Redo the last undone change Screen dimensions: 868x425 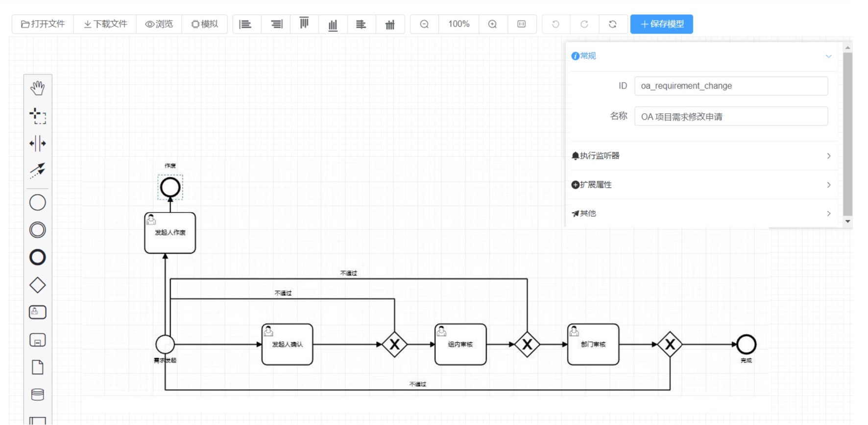(584, 24)
